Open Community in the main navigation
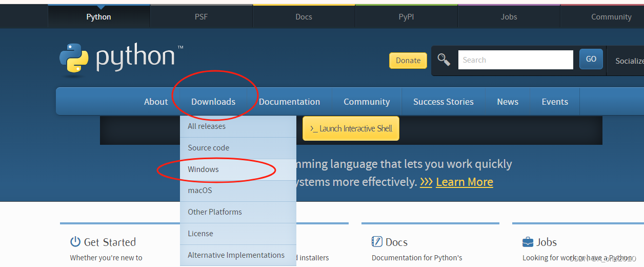Viewport: 644px width, 267px height. click(x=367, y=102)
